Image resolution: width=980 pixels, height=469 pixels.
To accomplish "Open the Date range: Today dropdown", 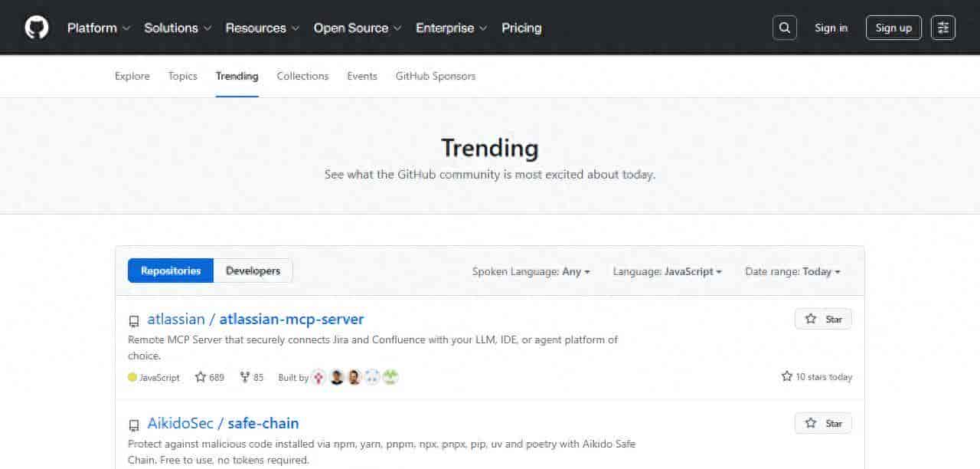I will 792,271.
